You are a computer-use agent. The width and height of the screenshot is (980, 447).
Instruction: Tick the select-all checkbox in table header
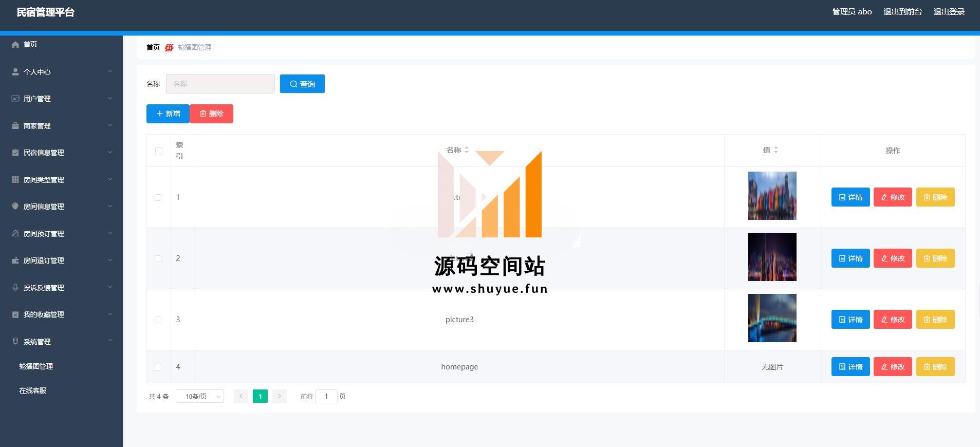click(158, 151)
